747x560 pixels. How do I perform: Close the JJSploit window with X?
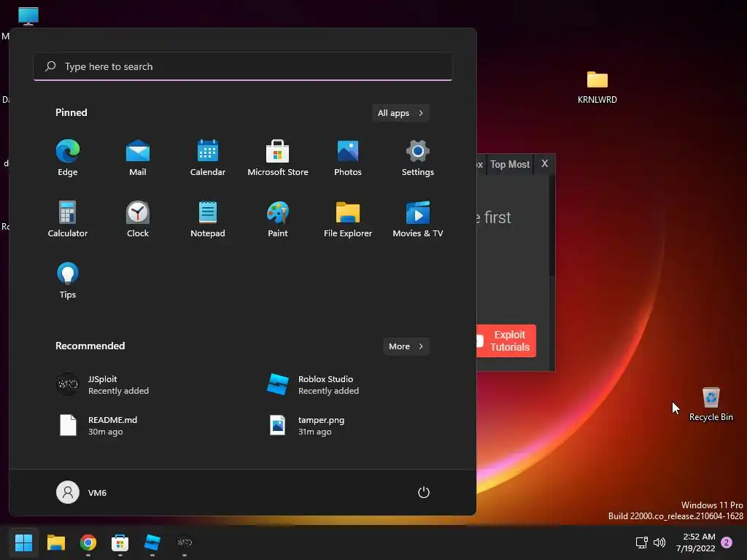(x=544, y=164)
